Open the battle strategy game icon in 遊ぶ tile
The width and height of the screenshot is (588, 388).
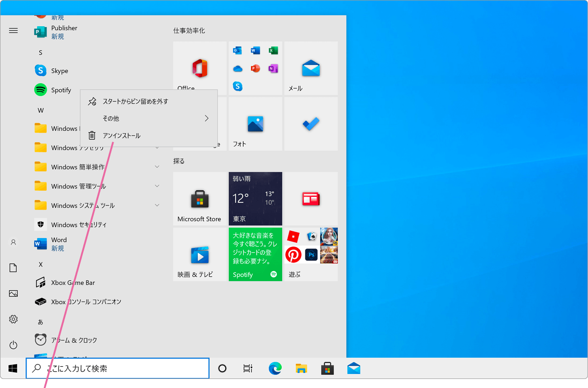[x=329, y=255]
